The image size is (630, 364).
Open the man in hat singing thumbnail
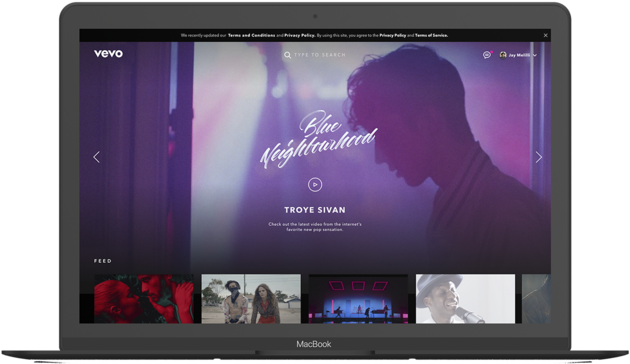[x=465, y=299]
